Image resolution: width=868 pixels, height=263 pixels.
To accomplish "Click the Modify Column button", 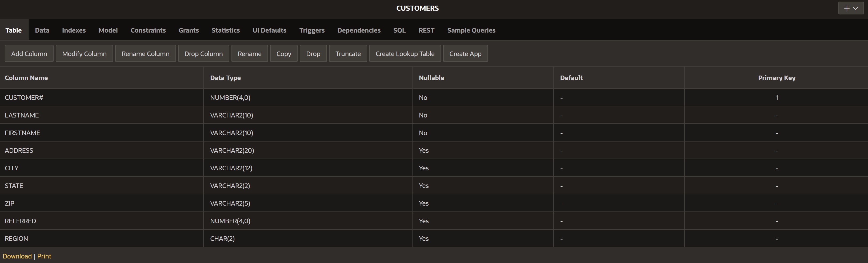I will tap(84, 54).
